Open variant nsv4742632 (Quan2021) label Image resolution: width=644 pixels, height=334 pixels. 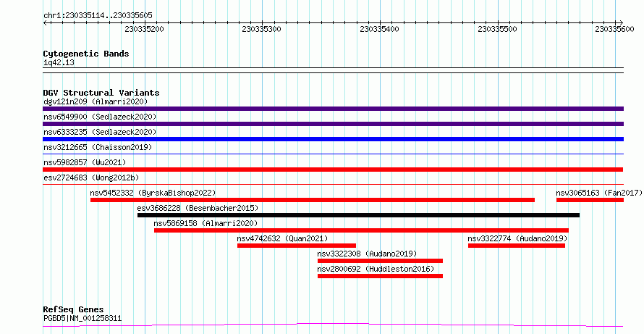[283, 238]
